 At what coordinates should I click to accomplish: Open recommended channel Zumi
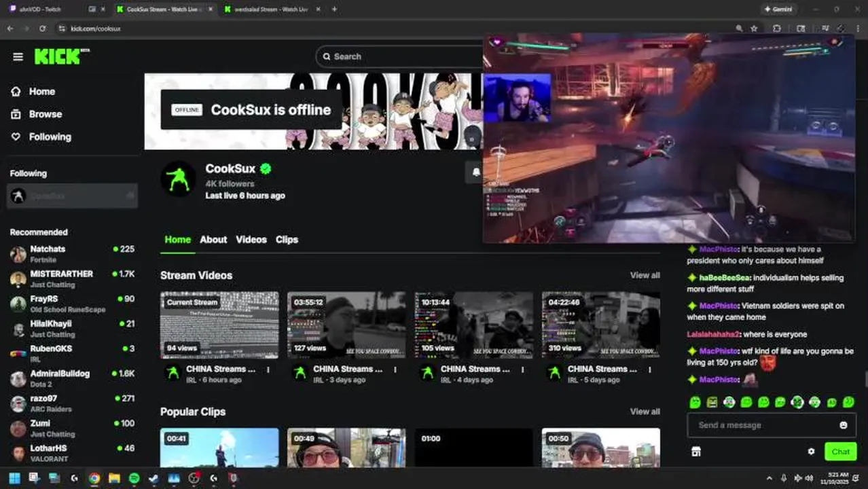pos(72,429)
